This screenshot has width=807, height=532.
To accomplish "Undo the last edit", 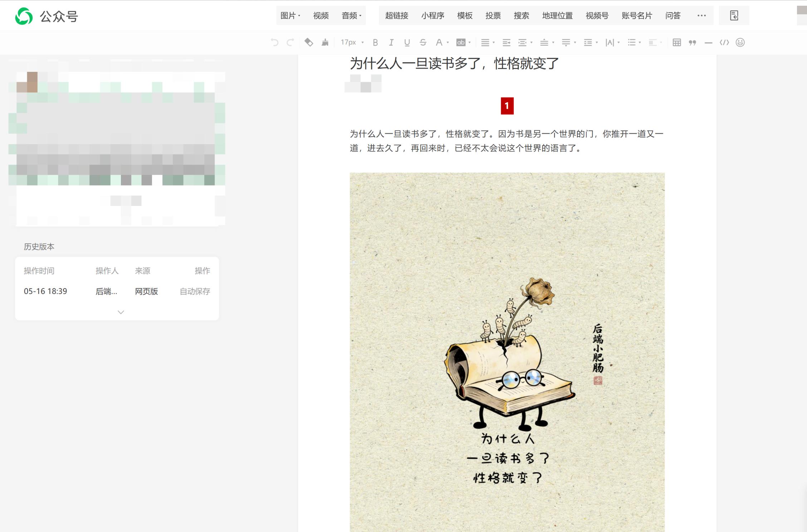I will point(274,43).
